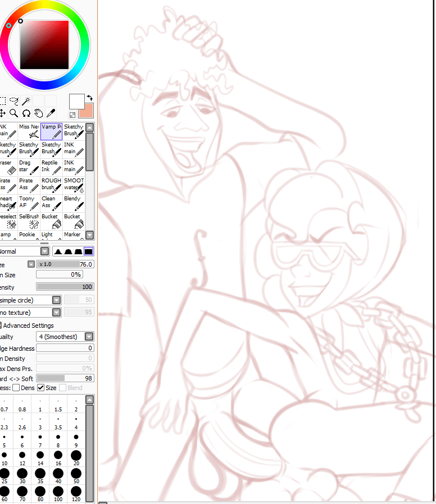Click the brush Size slider showing 76.0

65,264
